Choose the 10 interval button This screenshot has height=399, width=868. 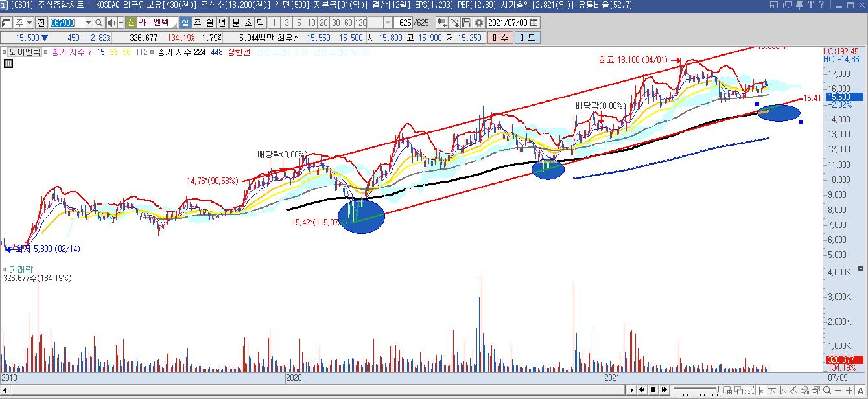[x=311, y=23]
